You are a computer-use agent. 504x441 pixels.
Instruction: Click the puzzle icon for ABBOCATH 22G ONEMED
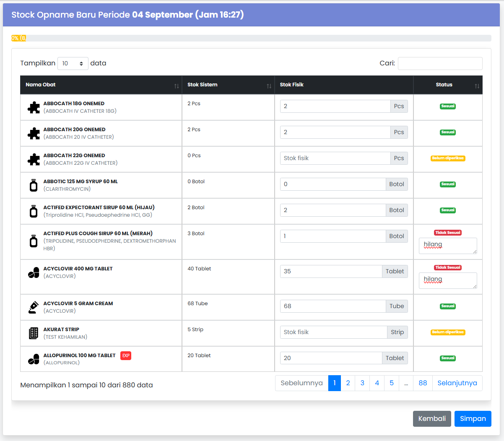click(34, 159)
